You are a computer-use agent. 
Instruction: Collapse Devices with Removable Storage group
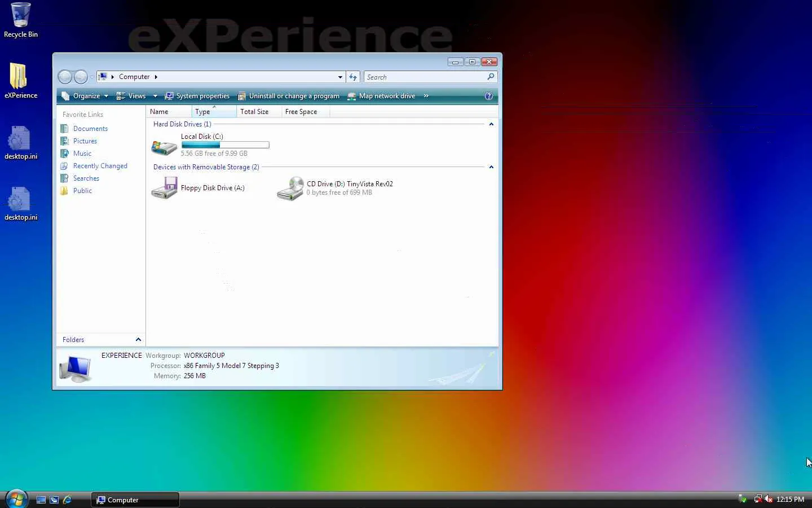tap(491, 167)
